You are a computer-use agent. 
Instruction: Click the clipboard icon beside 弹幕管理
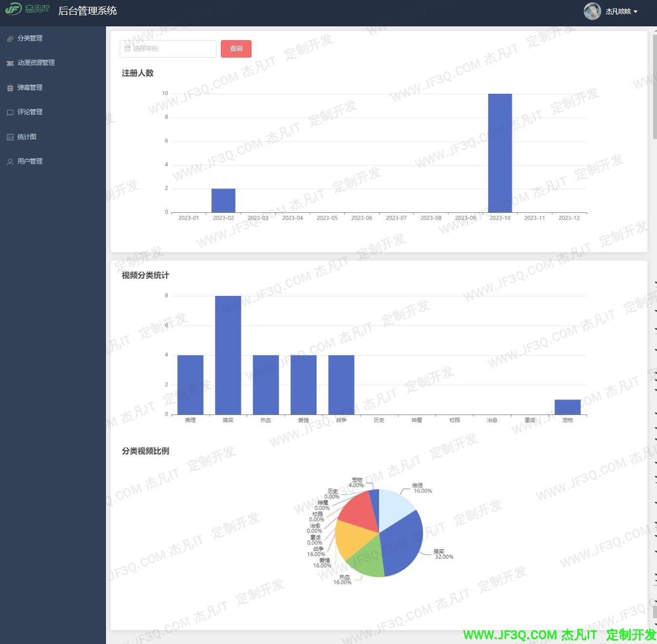point(10,88)
